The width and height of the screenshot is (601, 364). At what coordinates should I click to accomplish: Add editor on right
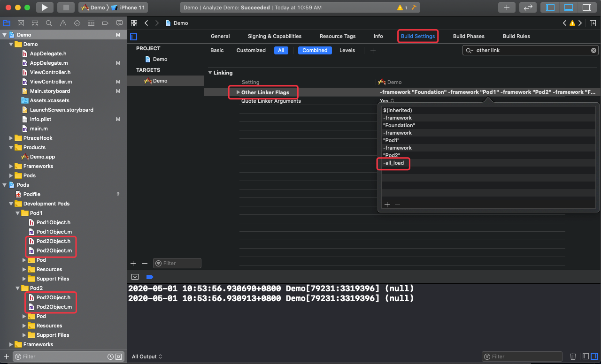(593, 23)
